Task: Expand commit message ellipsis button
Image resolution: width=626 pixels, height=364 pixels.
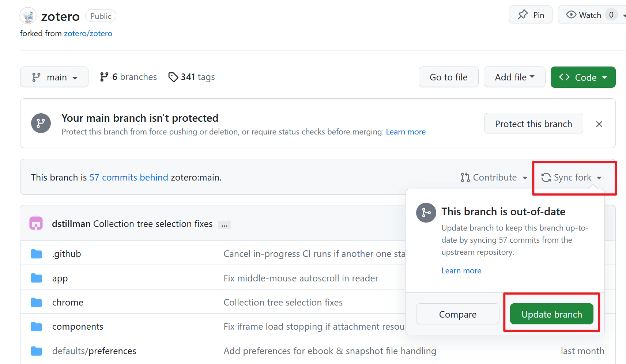Action: [224, 225]
